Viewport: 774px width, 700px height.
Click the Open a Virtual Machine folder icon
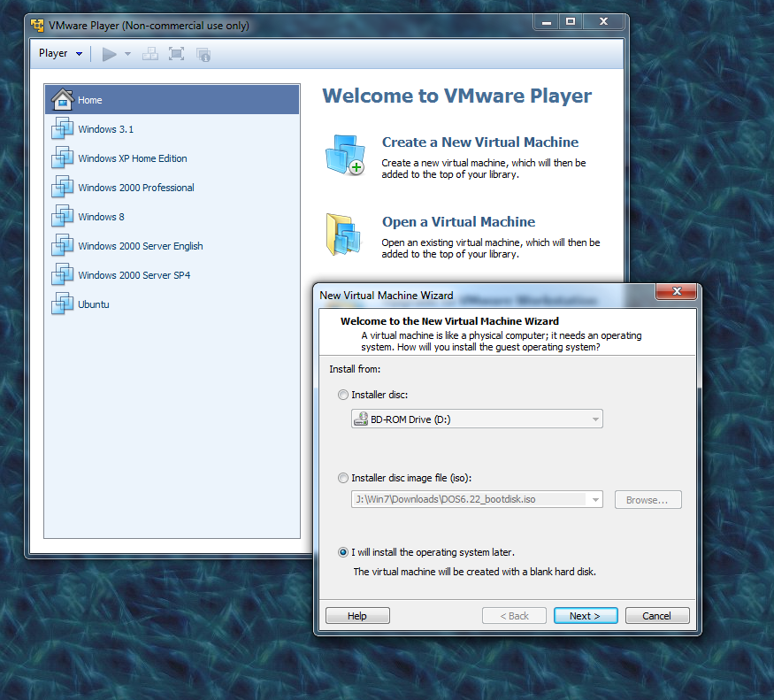343,235
